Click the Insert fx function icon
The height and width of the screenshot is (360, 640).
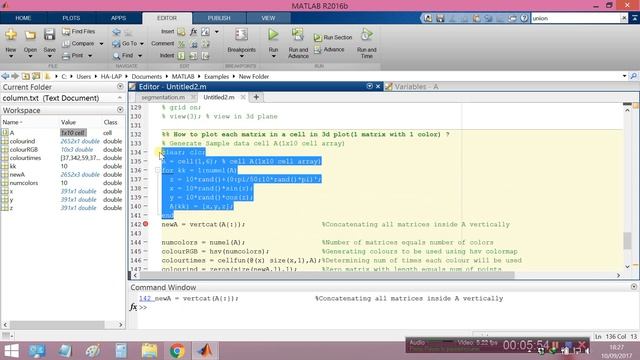(x=193, y=31)
